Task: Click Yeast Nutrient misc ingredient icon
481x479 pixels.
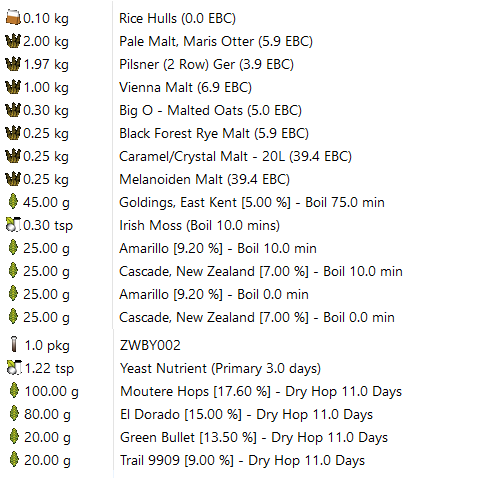Action: pos(14,368)
